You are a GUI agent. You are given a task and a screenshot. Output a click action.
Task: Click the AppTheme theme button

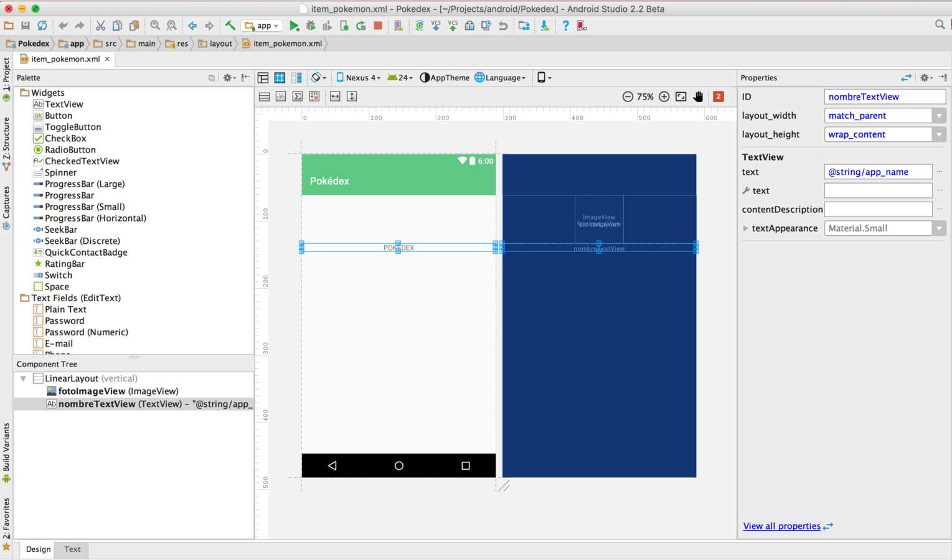[x=445, y=78]
